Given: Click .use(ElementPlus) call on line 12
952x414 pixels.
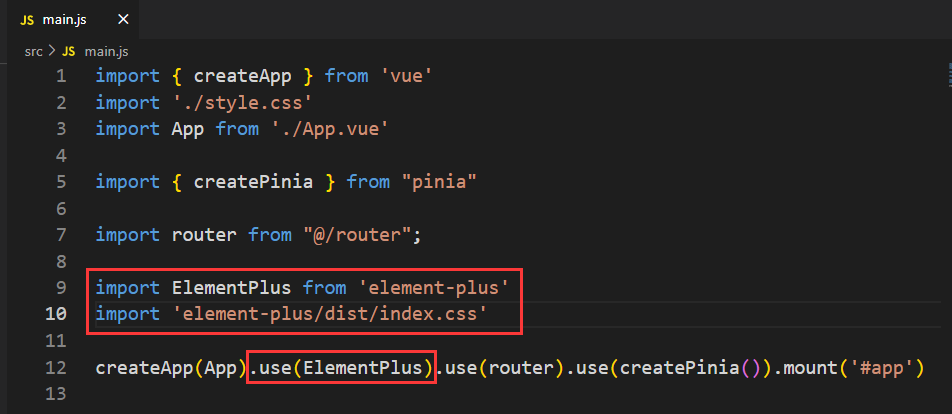Looking at the screenshot, I should (x=342, y=367).
